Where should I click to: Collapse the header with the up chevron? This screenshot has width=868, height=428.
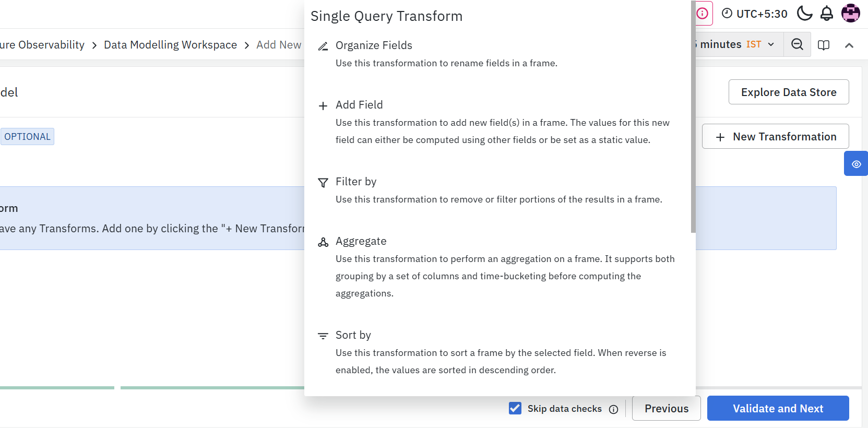tap(849, 45)
